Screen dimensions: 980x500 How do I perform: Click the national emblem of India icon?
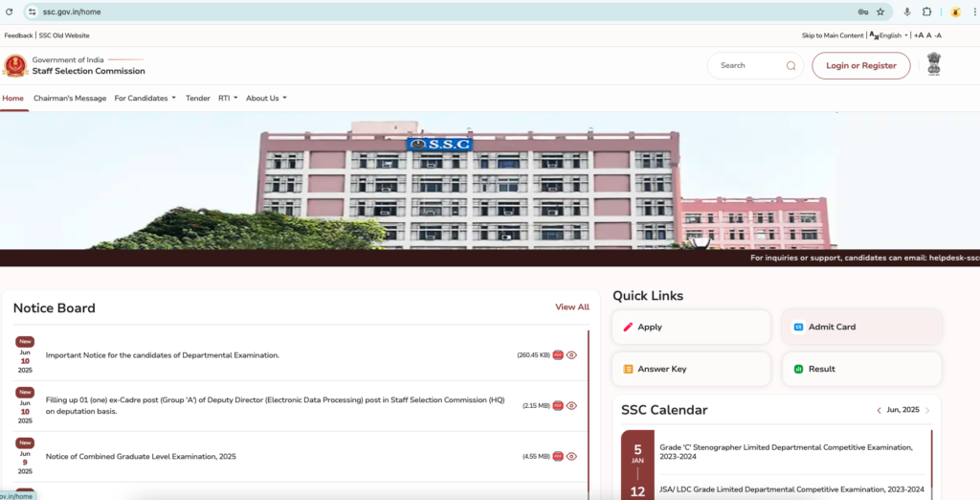pyautogui.click(x=934, y=64)
